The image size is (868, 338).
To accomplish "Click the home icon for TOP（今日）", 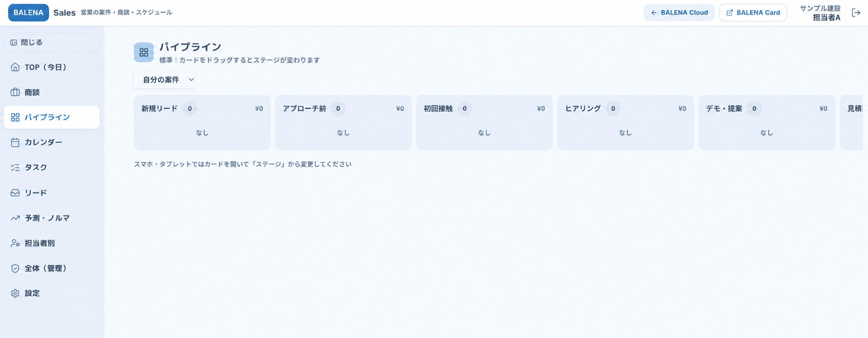I will 15,67.
